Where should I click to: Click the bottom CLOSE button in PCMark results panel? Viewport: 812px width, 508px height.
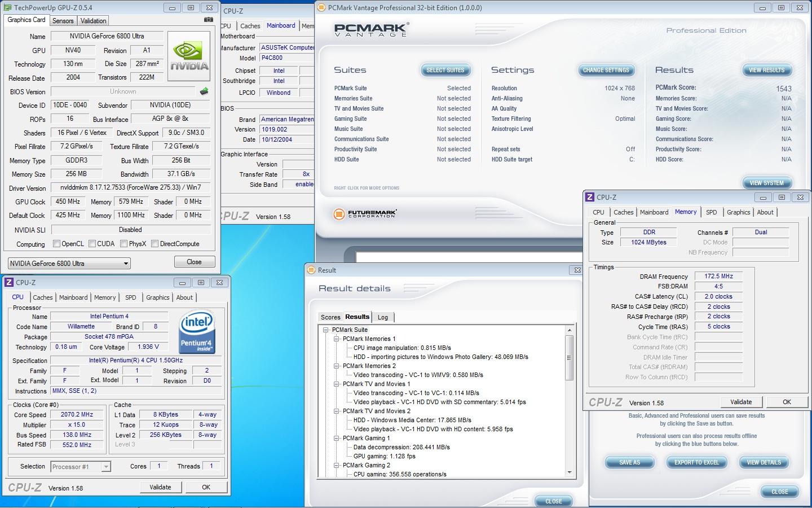[x=780, y=492]
